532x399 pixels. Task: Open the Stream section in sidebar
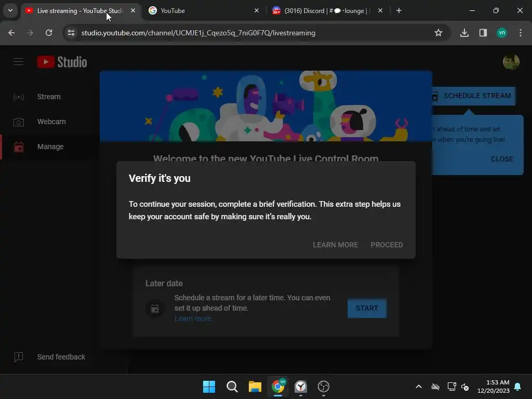tap(50, 97)
